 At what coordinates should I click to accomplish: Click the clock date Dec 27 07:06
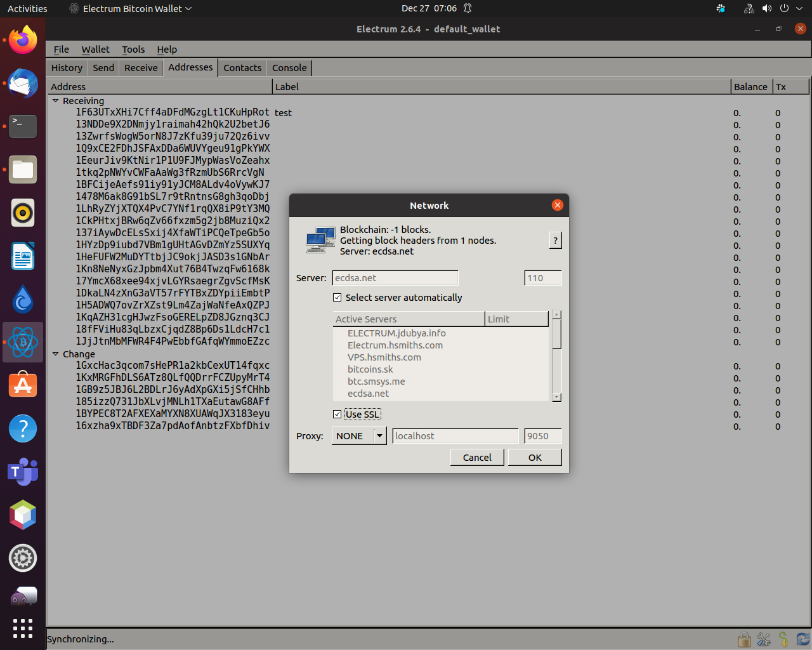[429, 8]
